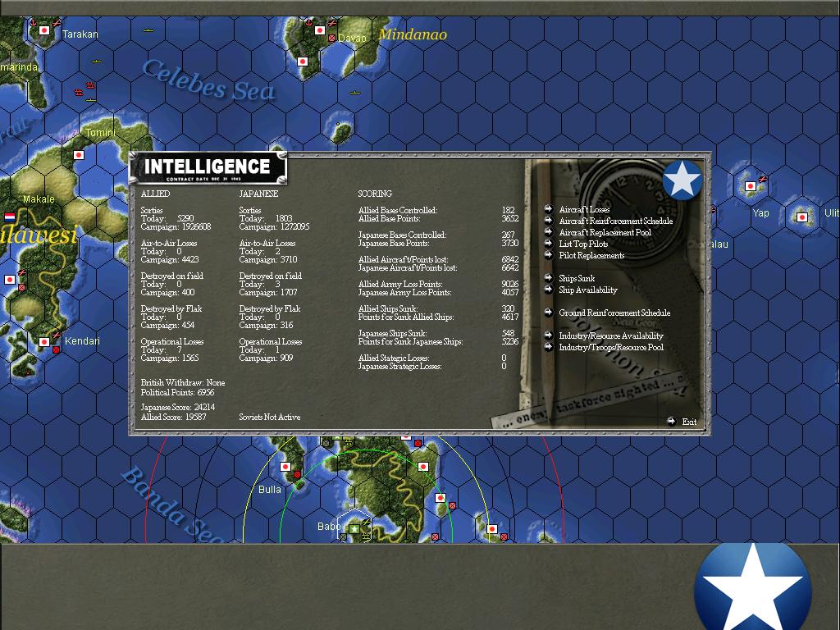Exit the Intelligence screen
The width and height of the screenshot is (840, 630).
click(682, 422)
